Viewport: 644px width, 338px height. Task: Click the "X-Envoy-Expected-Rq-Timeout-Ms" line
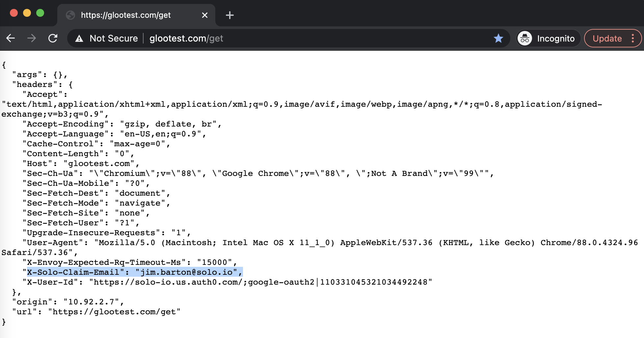click(x=130, y=262)
